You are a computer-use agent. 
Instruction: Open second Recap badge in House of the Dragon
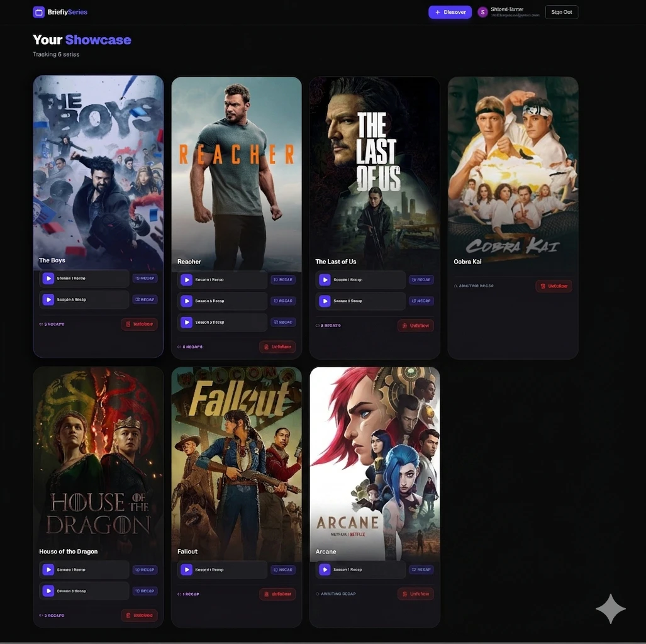tap(145, 591)
